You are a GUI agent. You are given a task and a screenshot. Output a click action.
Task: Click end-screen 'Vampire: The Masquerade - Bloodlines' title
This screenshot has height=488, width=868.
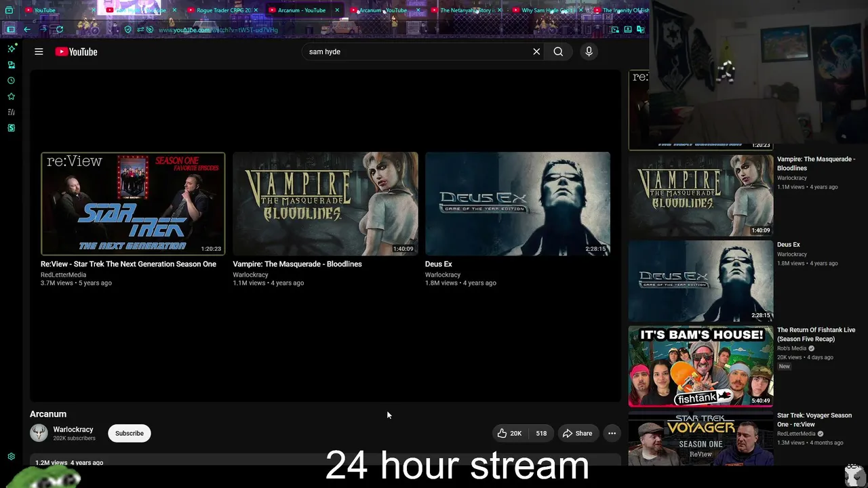[297, 264]
